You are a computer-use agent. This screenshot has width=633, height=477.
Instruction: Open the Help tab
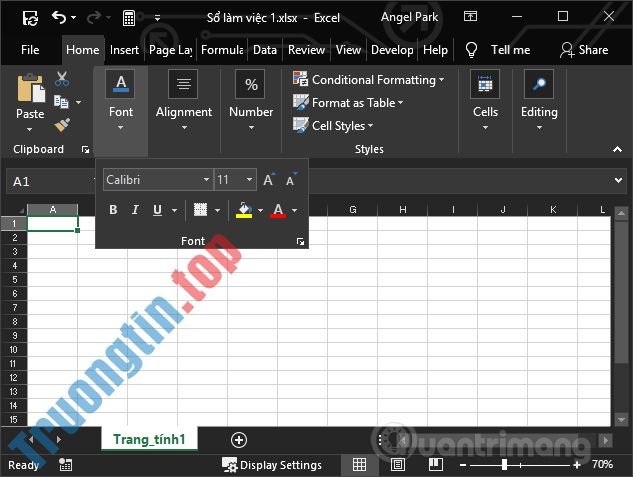[x=435, y=50]
